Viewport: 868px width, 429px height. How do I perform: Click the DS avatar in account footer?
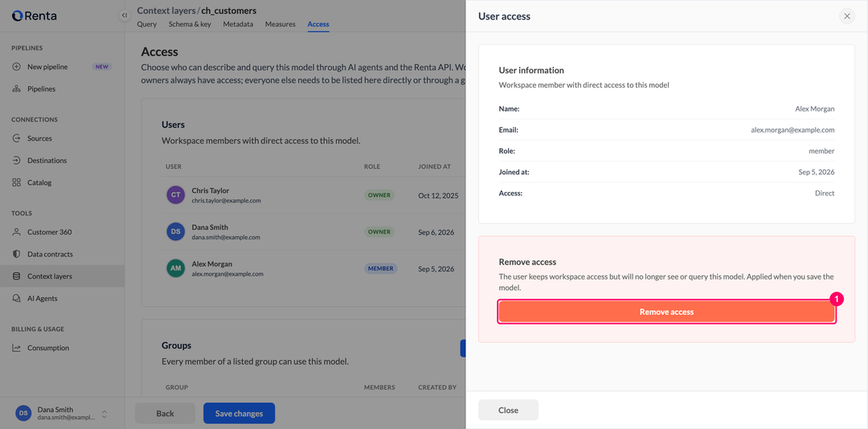(x=23, y=413)
